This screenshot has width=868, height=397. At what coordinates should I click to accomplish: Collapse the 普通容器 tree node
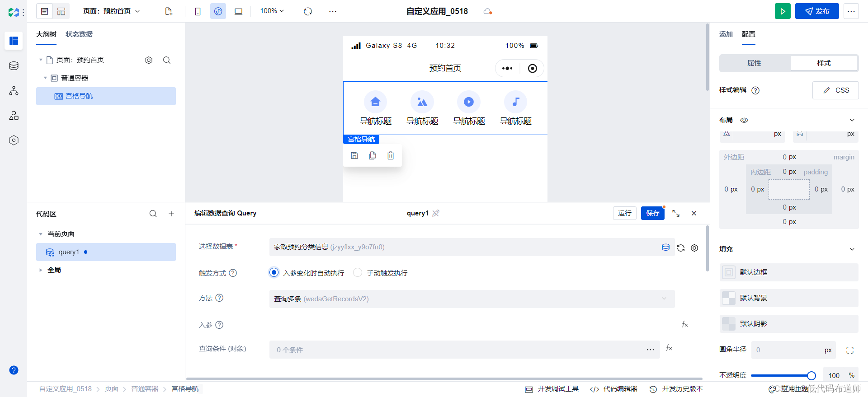pos(45,78)
